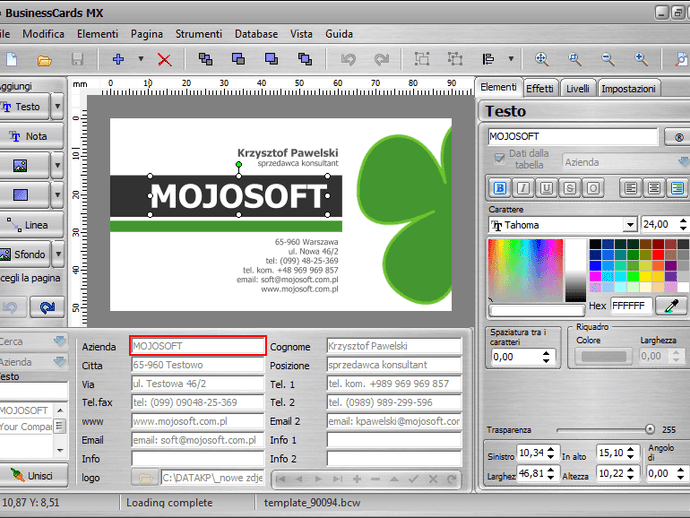Click the rainbow color spectrum picker
690x518 pixels.
pos(525,271)
